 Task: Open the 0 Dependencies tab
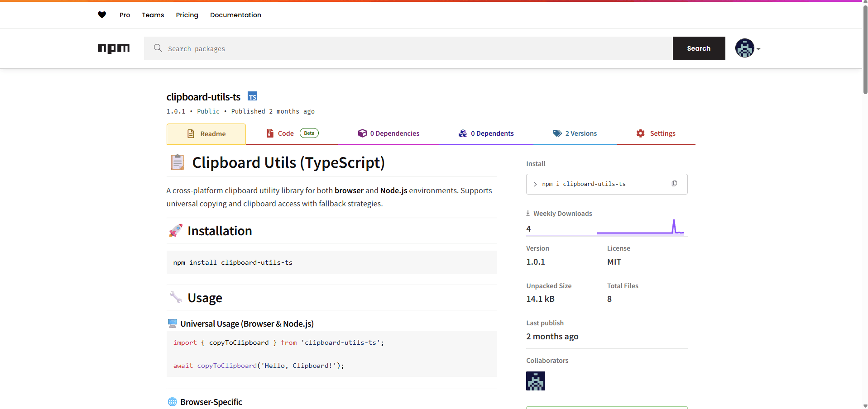click(x=388, y=133)
